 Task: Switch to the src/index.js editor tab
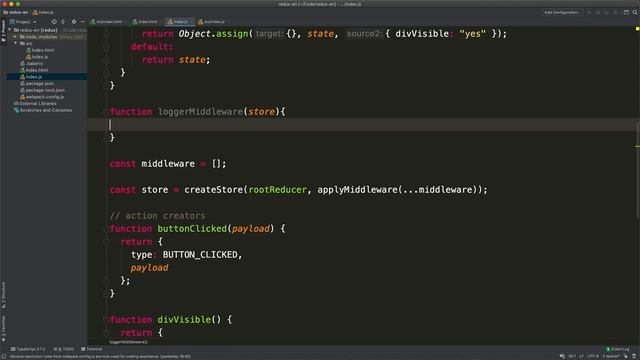click(212, 22)
